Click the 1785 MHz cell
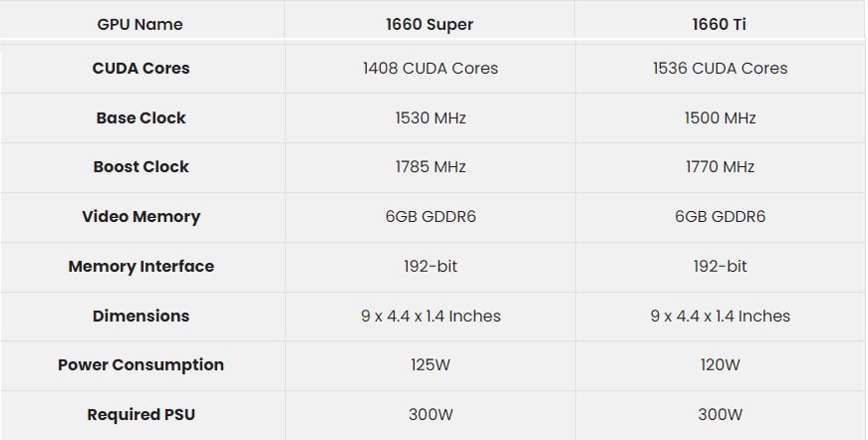 point(431,167)
